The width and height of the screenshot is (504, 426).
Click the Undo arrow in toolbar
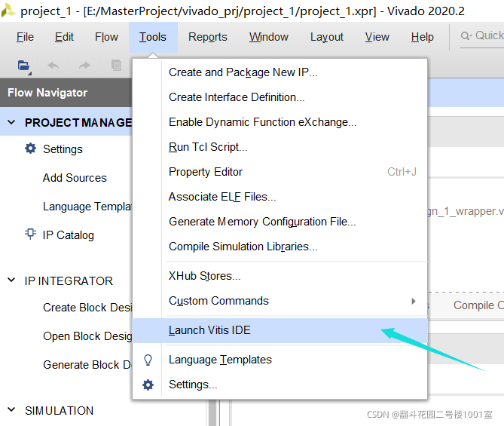pyautogui.click(x=53, y=66)
